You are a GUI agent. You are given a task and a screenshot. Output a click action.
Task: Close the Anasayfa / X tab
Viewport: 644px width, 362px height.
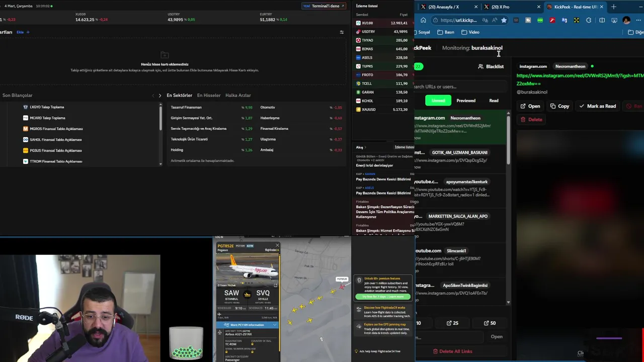click(476, 7)
